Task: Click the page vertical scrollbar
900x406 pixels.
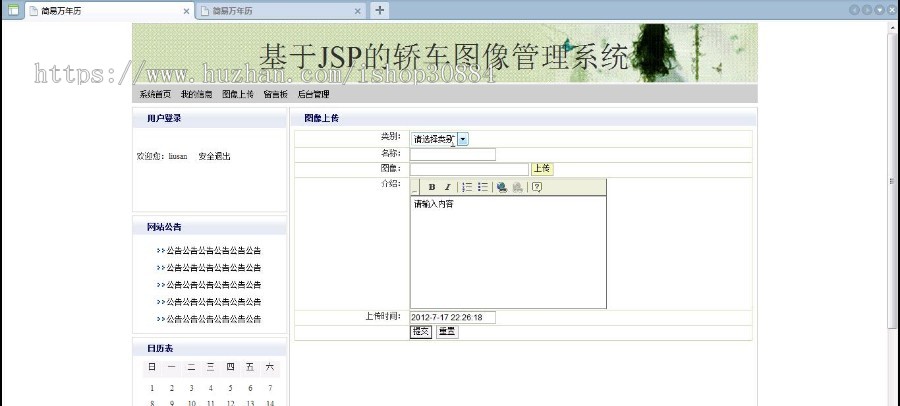Action: click(x=893, y=181)
